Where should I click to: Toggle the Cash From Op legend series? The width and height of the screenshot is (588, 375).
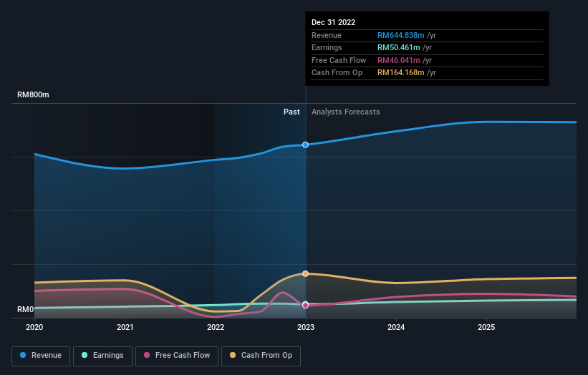(261, 356)
